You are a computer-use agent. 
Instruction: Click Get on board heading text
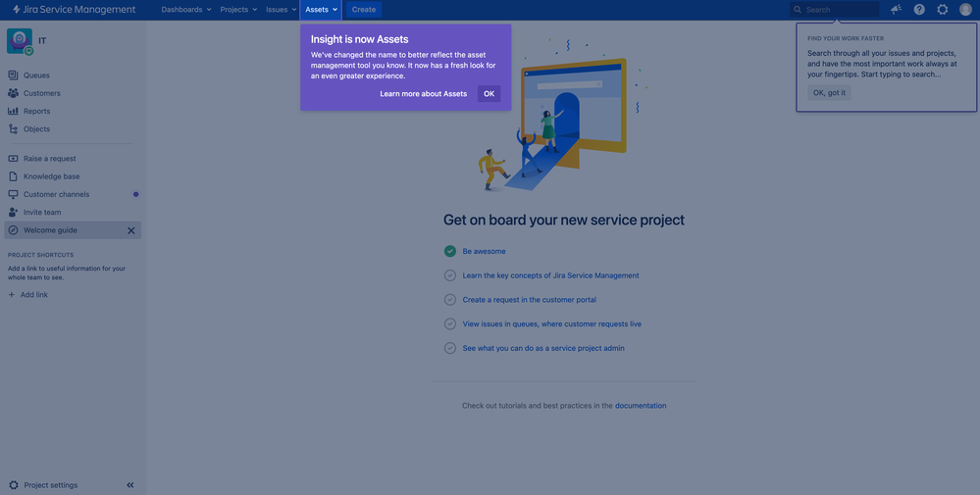point(564,220)
